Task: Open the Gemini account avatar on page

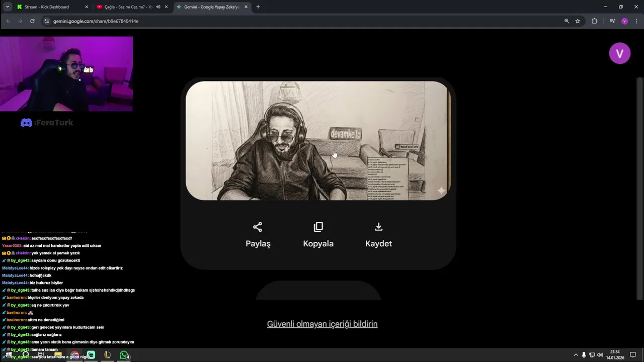Action: click(620, 53)
